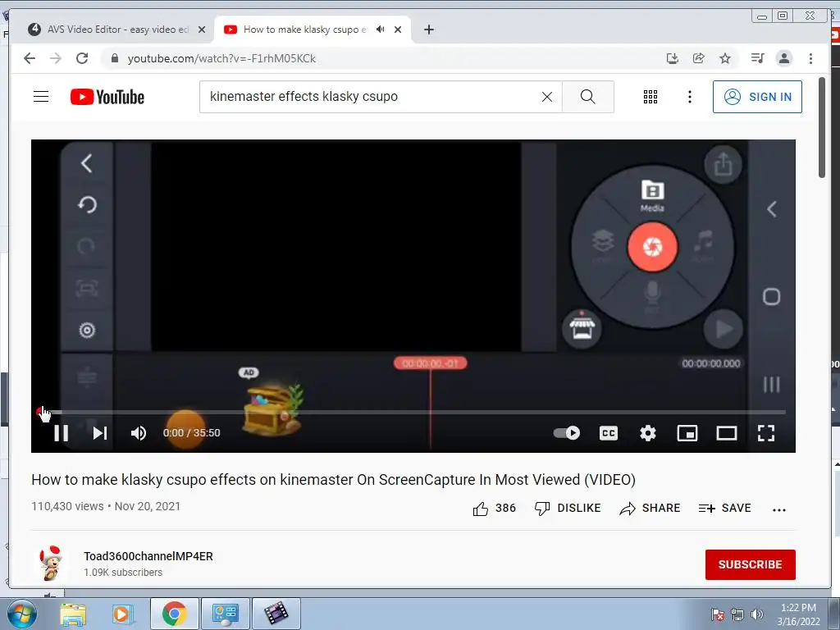Click the DISLIKE button
This screenshot has width=840, height=630.
[x=568, y=509]
